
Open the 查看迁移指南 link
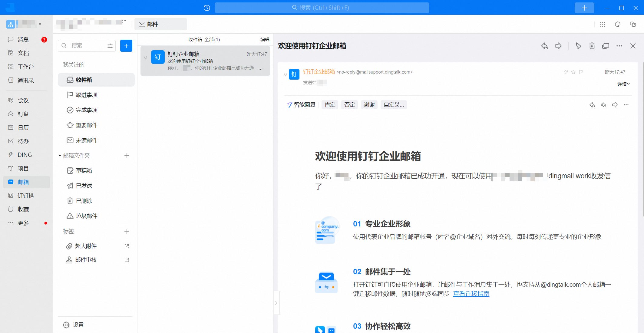pyautogui.click(x=471, y=294)
